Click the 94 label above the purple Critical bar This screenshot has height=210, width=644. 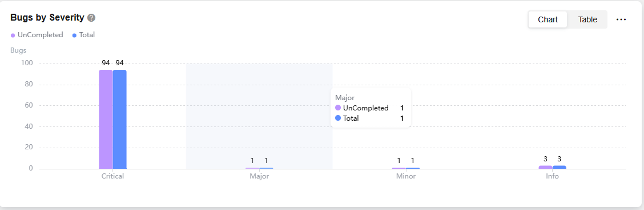106,63
